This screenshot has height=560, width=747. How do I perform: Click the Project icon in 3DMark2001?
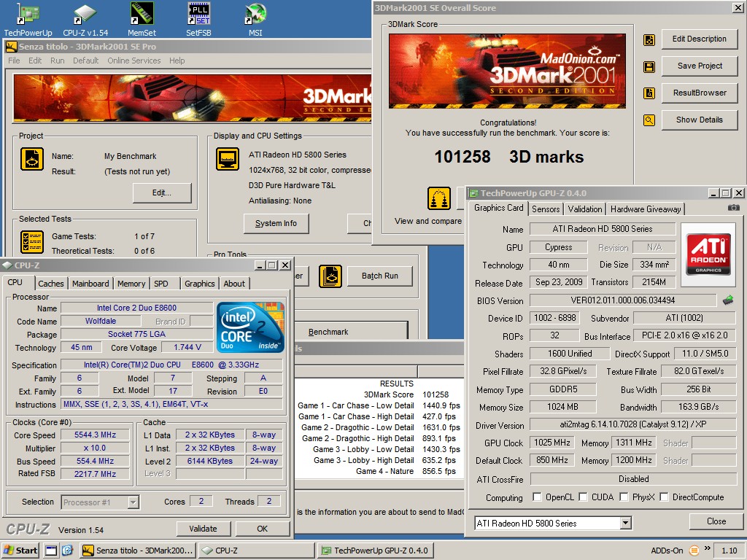(x=32, y=159)
